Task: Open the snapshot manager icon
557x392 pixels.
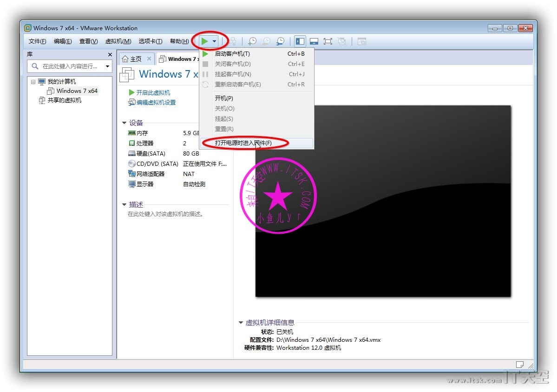Action: [x=280, y=41]
